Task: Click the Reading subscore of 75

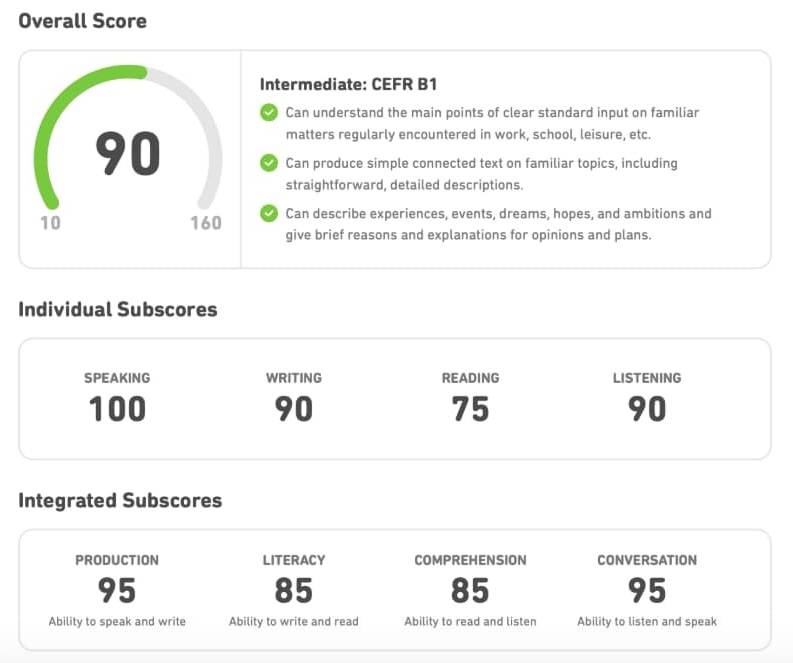Action: 470,408
